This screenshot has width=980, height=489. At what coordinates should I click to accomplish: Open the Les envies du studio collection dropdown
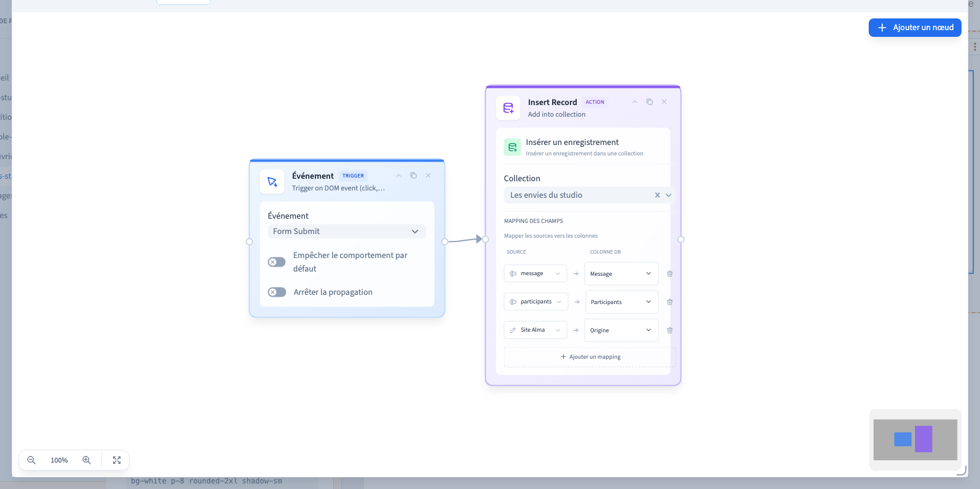click(x=589, y=195)
